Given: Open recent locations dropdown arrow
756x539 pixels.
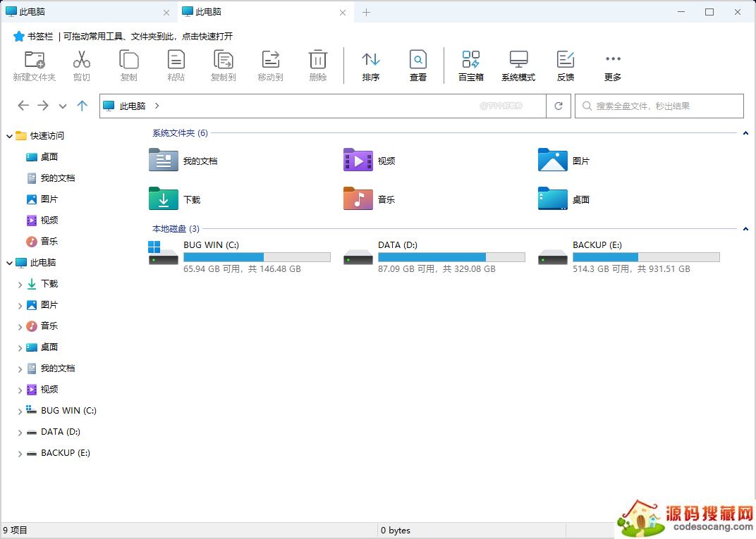Looking at the screenshot, I should (x=63, y=106).
